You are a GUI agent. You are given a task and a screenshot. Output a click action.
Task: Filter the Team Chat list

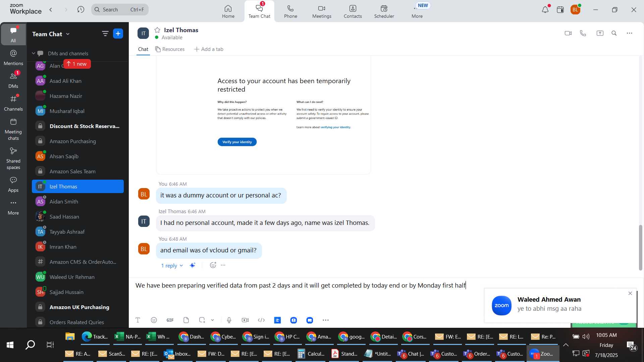[x=105, y=34]
